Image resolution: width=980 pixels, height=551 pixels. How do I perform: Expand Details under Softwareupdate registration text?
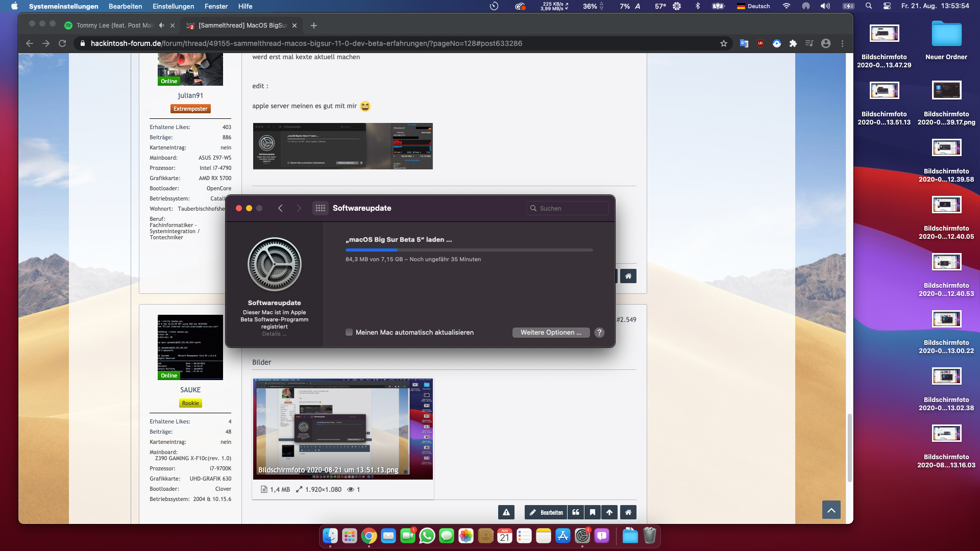[x=274, y=334]
